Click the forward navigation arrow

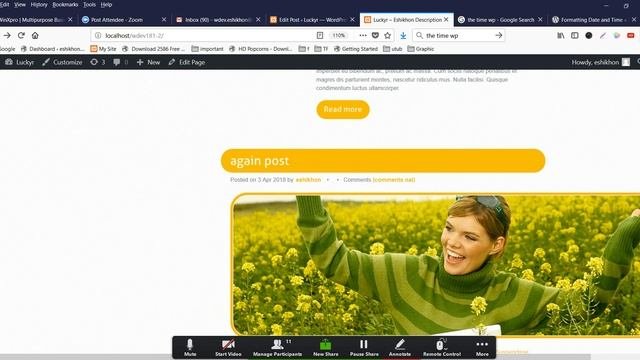(x=7, y=36)
